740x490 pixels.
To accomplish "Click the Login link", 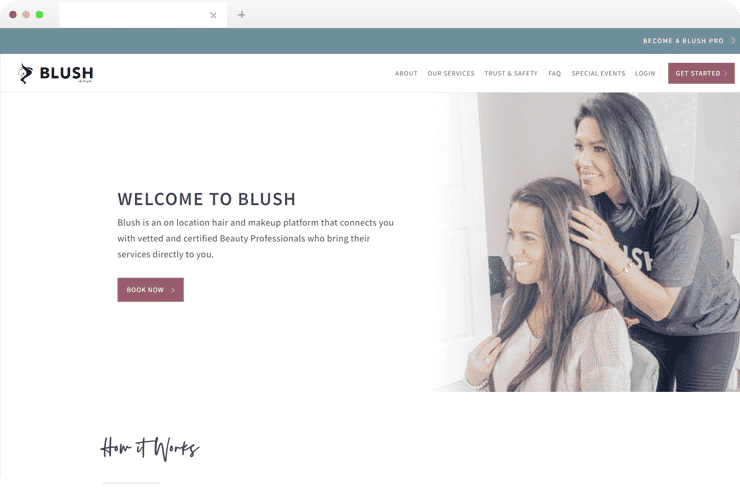I will 645,74.
